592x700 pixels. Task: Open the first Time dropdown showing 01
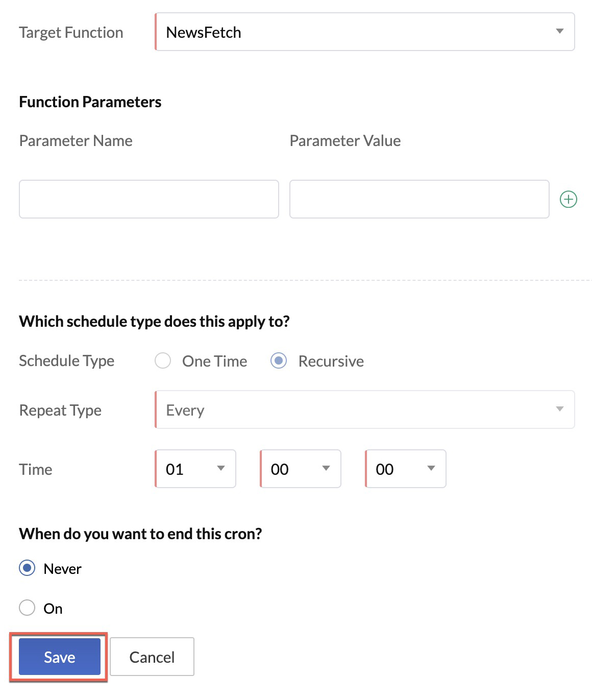[189, 469]
